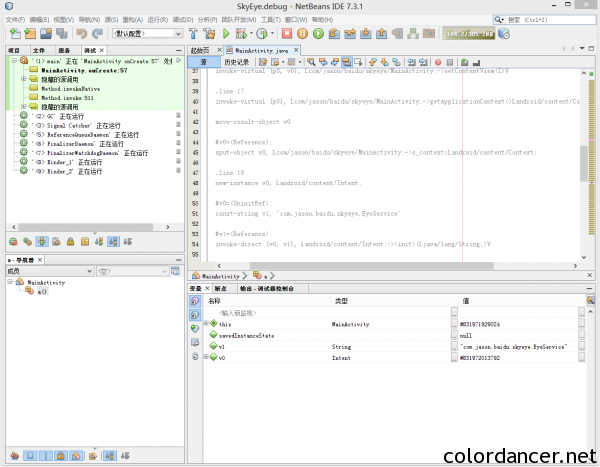This screenshot has height=467, width=600.
Task: Click the memory usage garbage-collect bar
Action: pyautogui.click(x=469, y=34)
